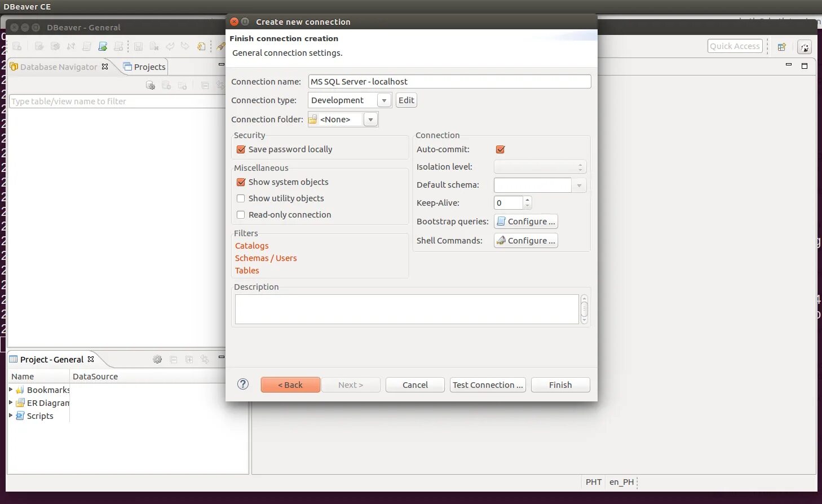Open the Default schema dropdown arrow
Screen dimensions: 822x504
pyautogui.click(x=579, y=185)
